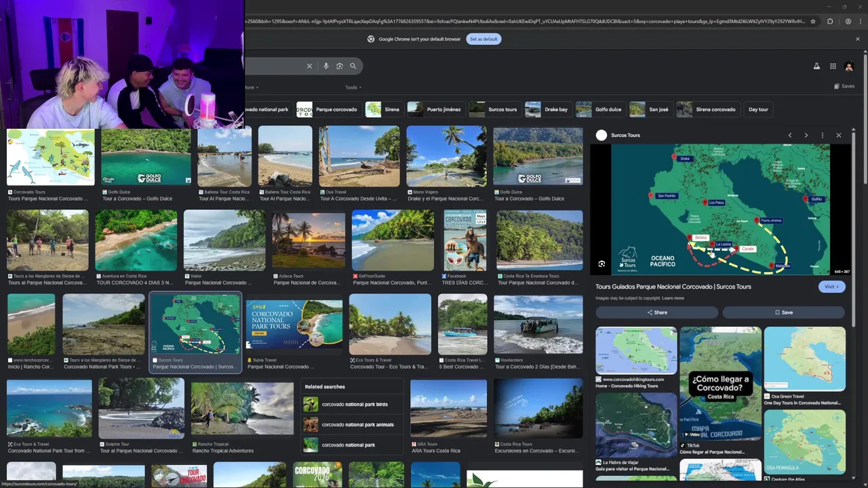Open the Tools dropdown
868x488 pixels.
click(x=353, y=87)
